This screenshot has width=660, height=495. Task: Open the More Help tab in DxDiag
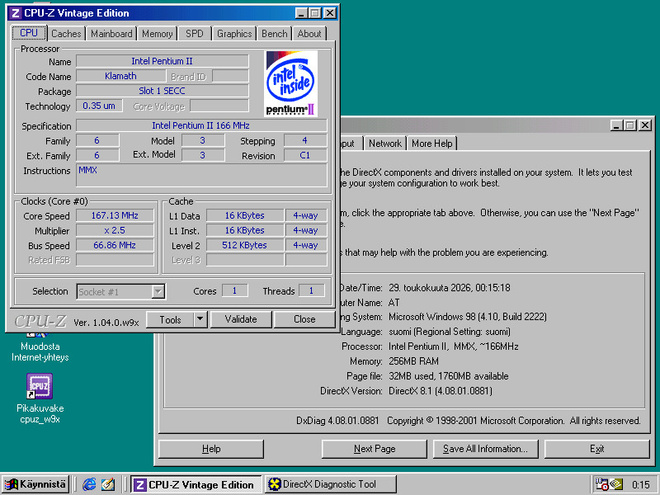click(432, 144)
